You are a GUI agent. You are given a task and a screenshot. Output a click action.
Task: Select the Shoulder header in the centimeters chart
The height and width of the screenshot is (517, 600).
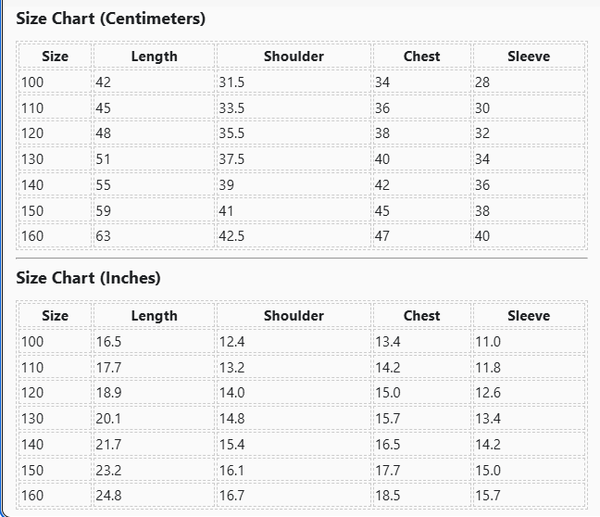[293, 57]
